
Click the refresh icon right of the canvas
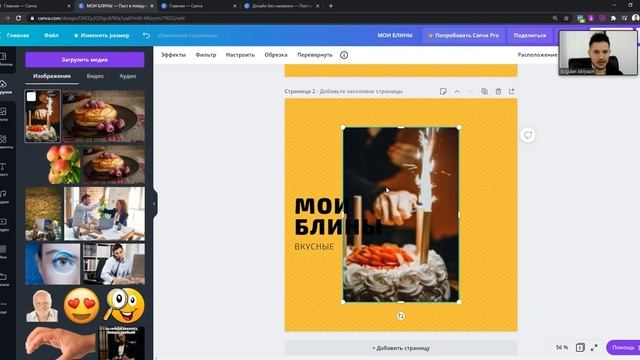[x=528, y=135]
